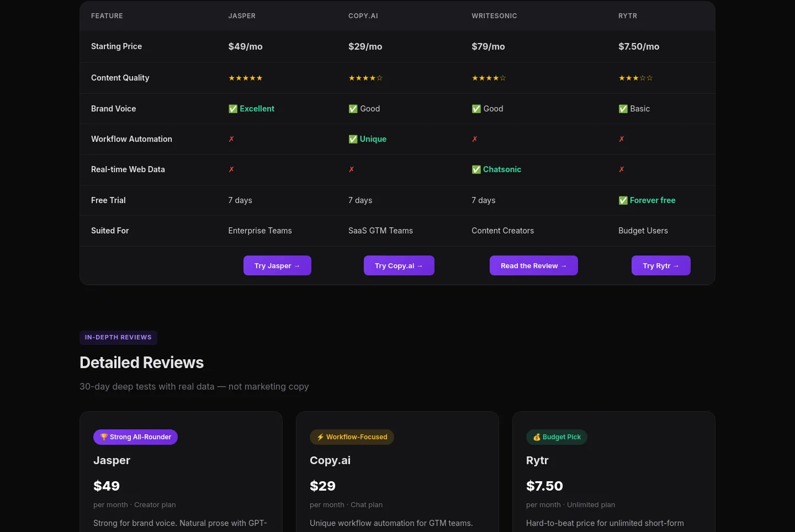Click the Detailed Reviews heading

click(x=142, y=363)
